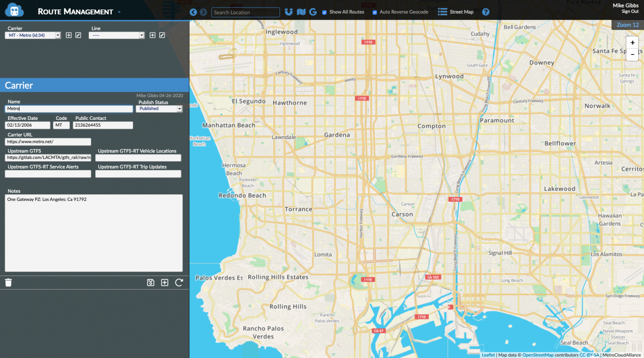Viewport: 644px width, 358px height.
Task: Uncheck the Show All Routes checkbox
Action: 324,13
